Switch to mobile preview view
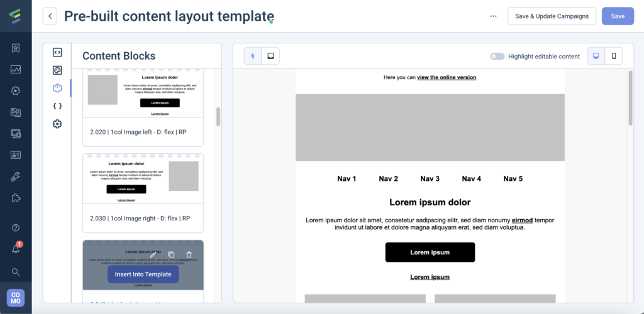The height and width of the screenshot is (314, 644). click(614, 56)
